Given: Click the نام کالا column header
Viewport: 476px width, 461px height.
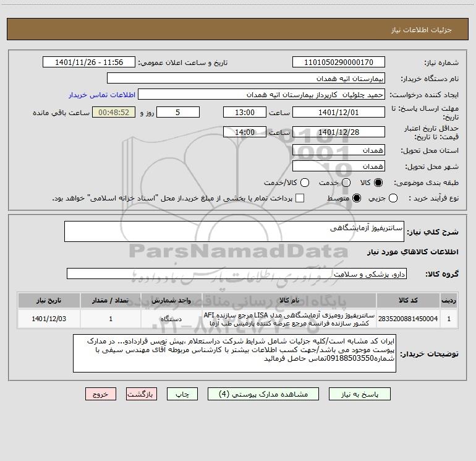Looking at the screenshot, I should [x=289, y=300].
